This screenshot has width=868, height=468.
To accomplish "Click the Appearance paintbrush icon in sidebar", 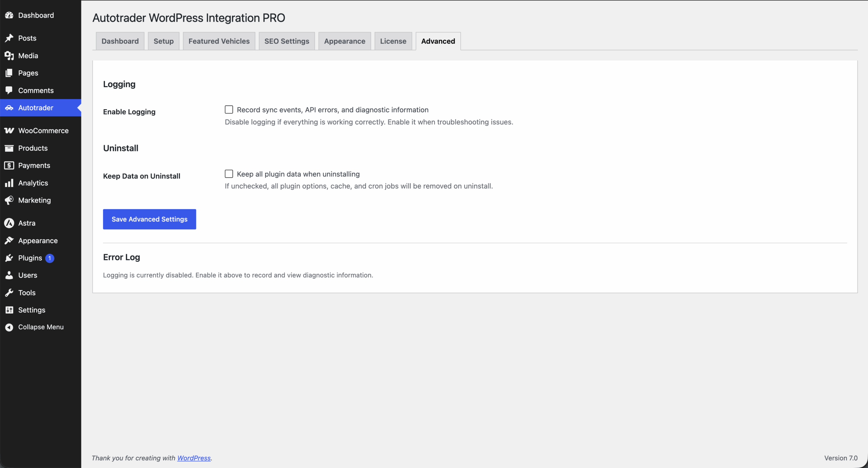I will 9,241.
